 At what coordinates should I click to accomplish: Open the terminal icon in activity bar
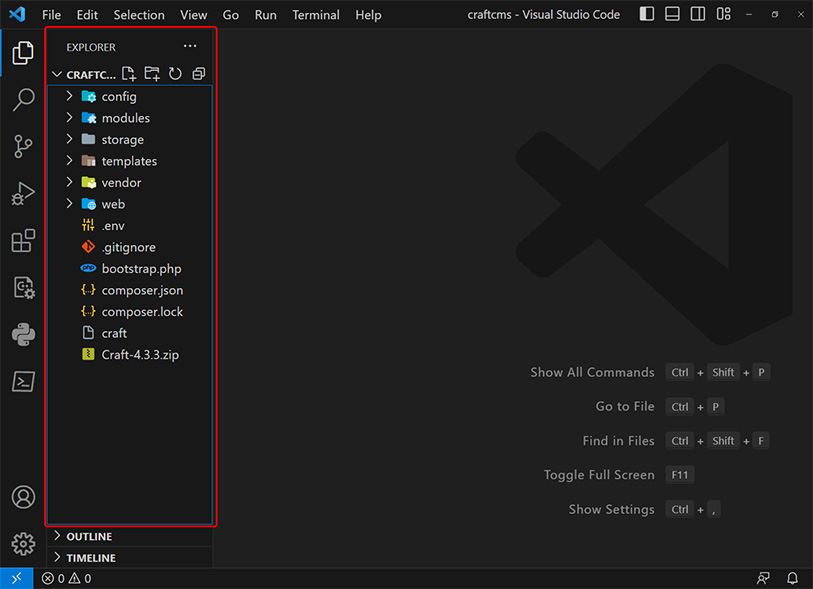(x=23, y=382)
